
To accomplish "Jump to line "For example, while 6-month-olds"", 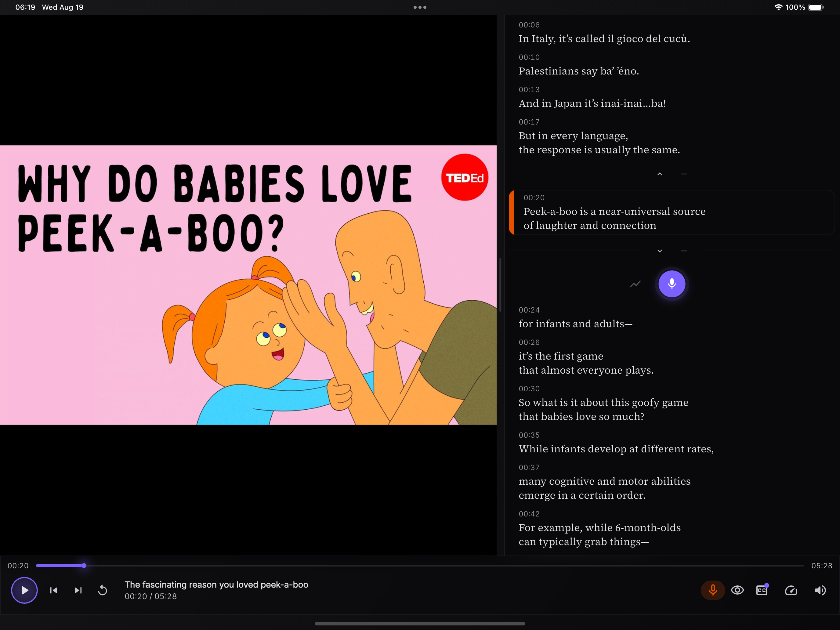I will (x=599, y=527).
